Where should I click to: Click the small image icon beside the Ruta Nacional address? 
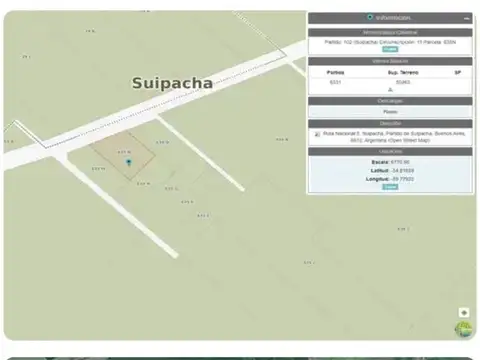(317, 134)
